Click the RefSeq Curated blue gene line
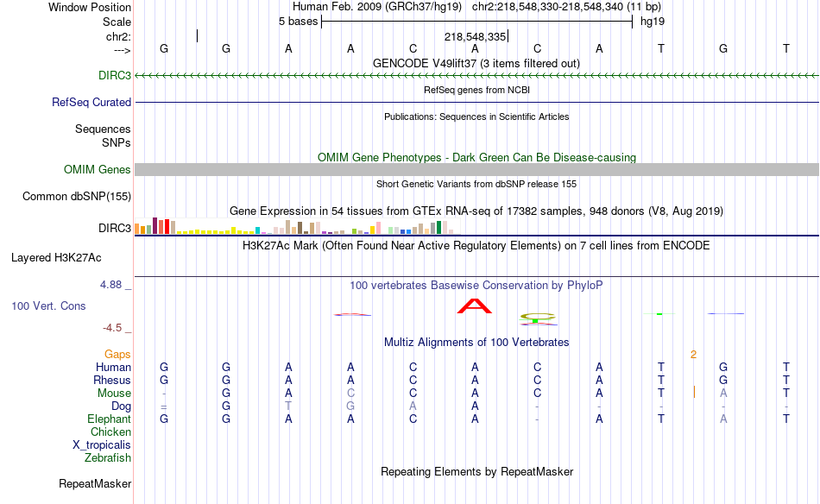 pyautogui.click(x=476, y=102)
